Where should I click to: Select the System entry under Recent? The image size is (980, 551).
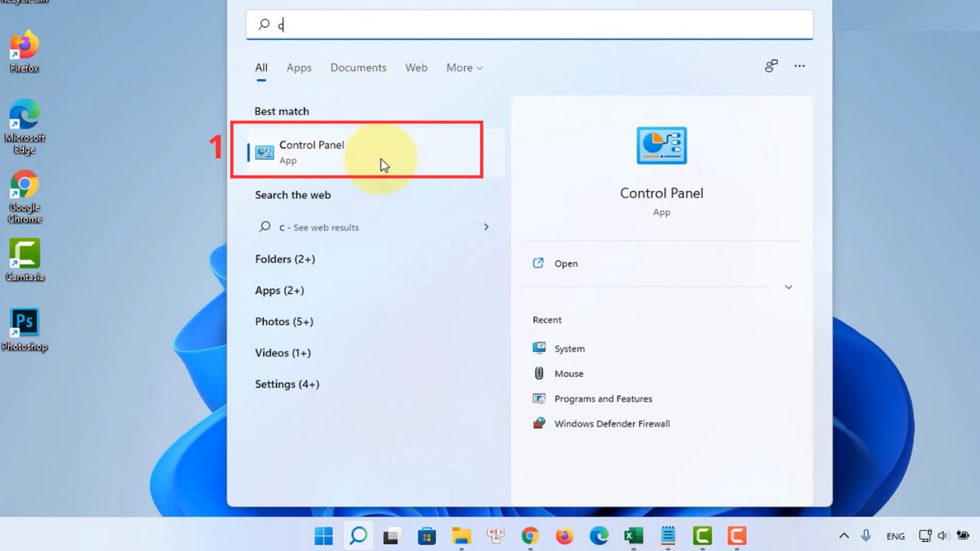pos(568,348)
